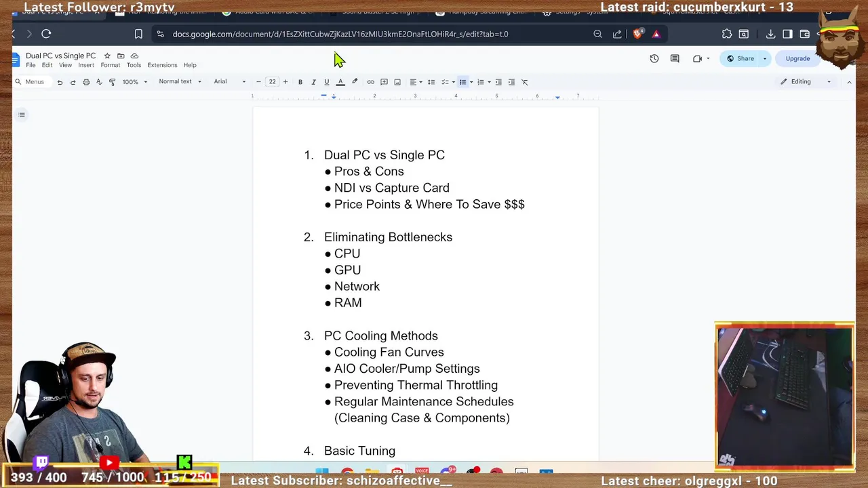Screen dimensions: 868x488
Task: Open version history clock icon
Action: [x=654, y=58]
